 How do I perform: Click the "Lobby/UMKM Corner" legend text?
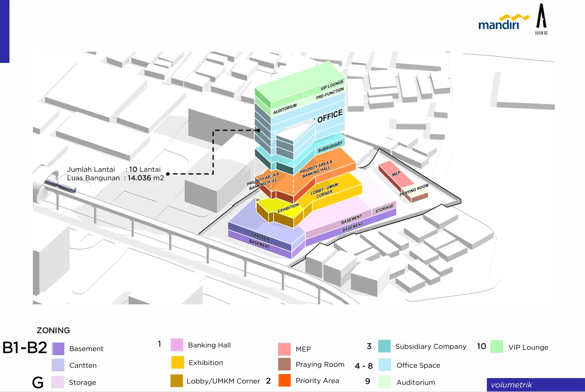coord(223,381)
